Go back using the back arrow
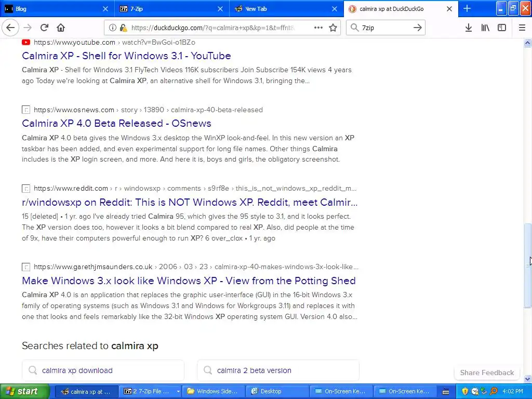The image size is (532, 399). tap(10, 28)
